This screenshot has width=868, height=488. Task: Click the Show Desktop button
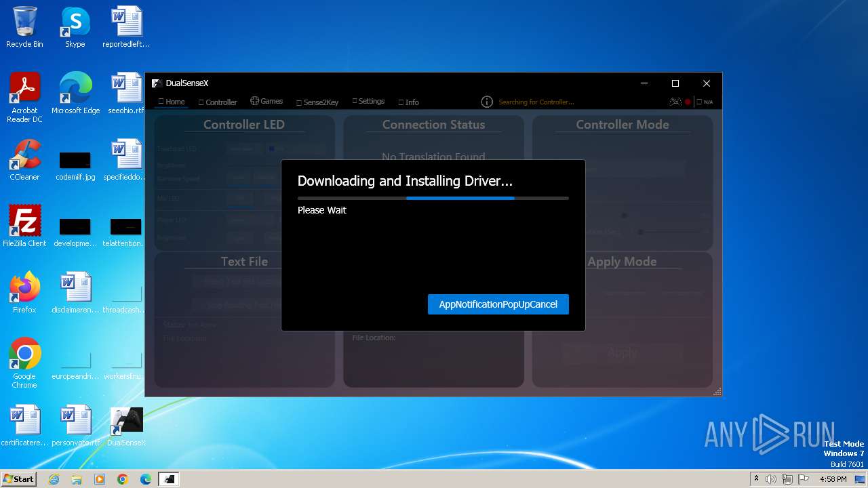click(x=861, y=479)
